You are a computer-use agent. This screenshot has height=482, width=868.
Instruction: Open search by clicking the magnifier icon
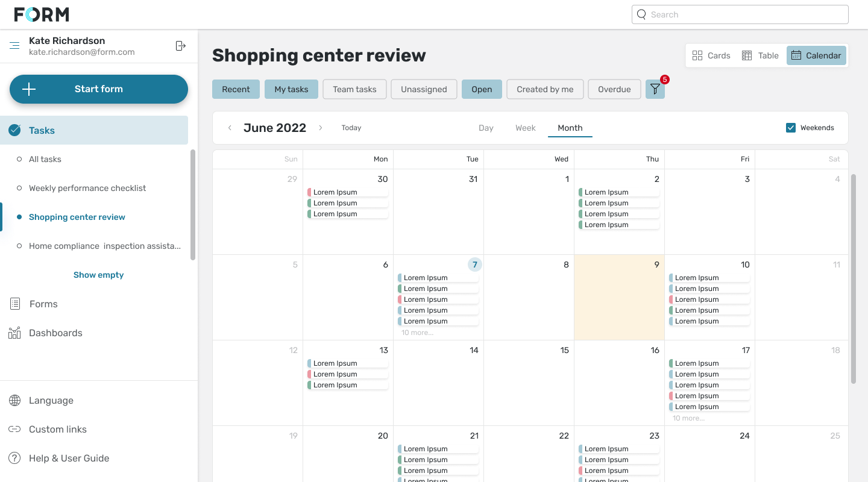click(641, 14)
